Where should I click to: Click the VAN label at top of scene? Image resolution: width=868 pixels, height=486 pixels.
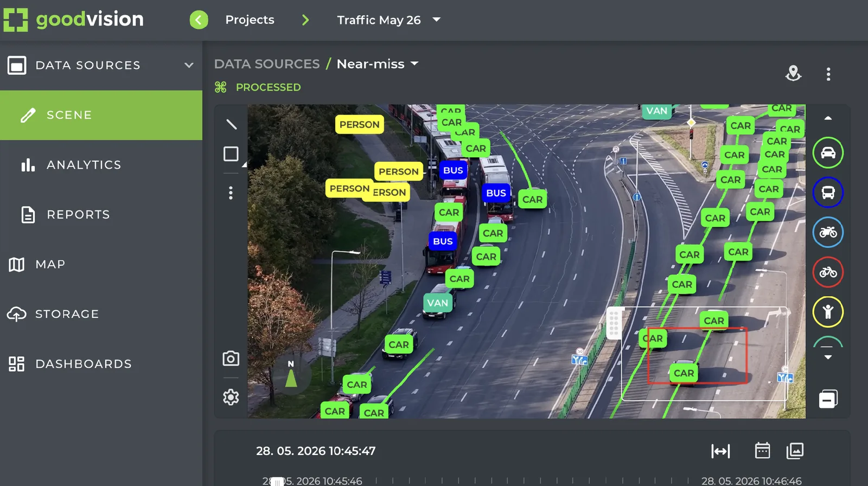point(657,111)
